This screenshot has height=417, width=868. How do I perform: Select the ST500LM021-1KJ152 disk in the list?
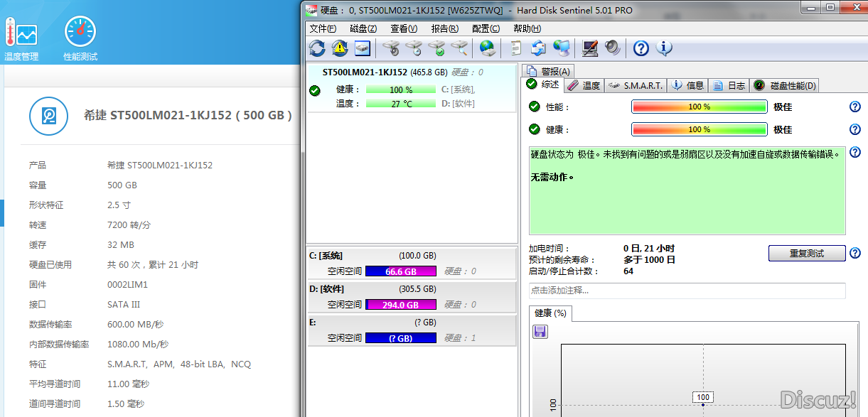pyautogui.click(x=365, y=72)
